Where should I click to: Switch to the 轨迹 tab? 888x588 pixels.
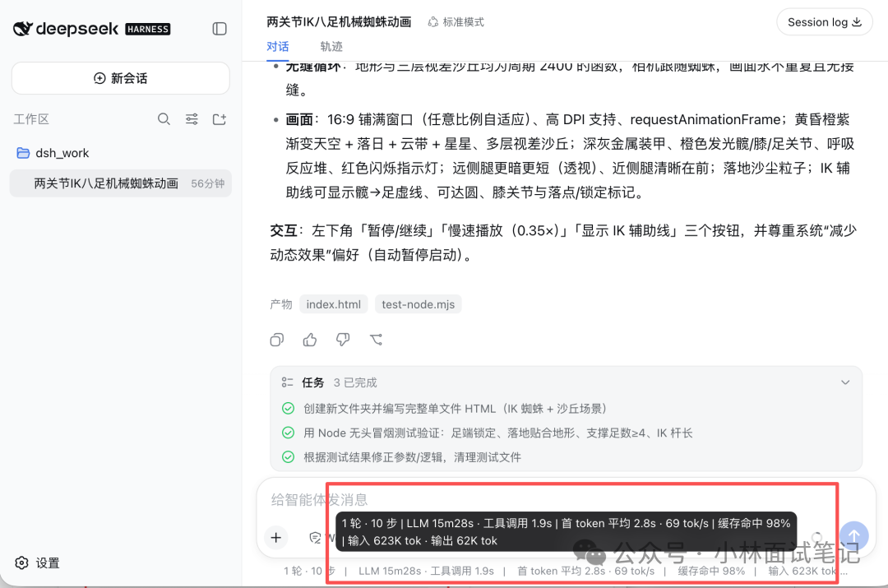(331, 46)
